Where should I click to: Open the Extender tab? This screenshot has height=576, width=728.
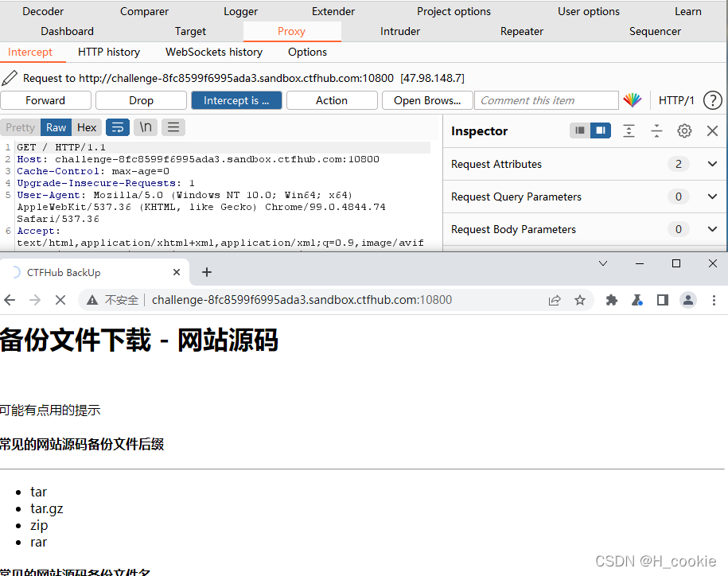point(333,11)
